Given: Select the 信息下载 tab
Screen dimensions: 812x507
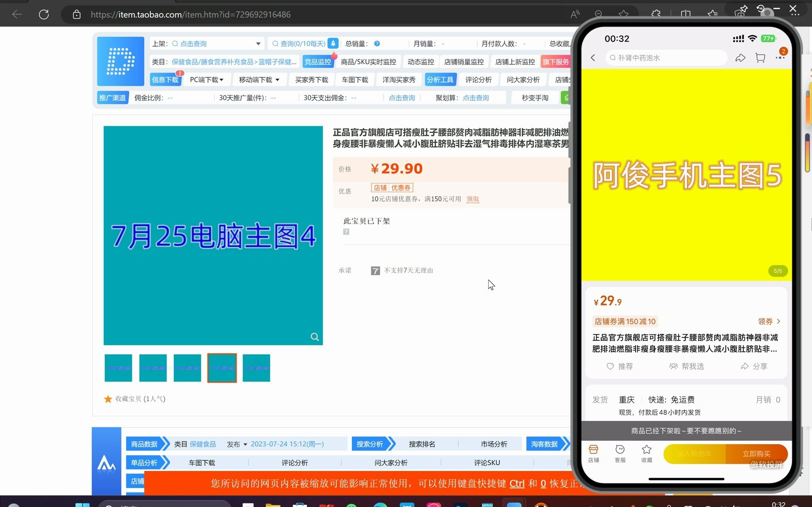Looking at the screenshot, I should click(165, 80).
